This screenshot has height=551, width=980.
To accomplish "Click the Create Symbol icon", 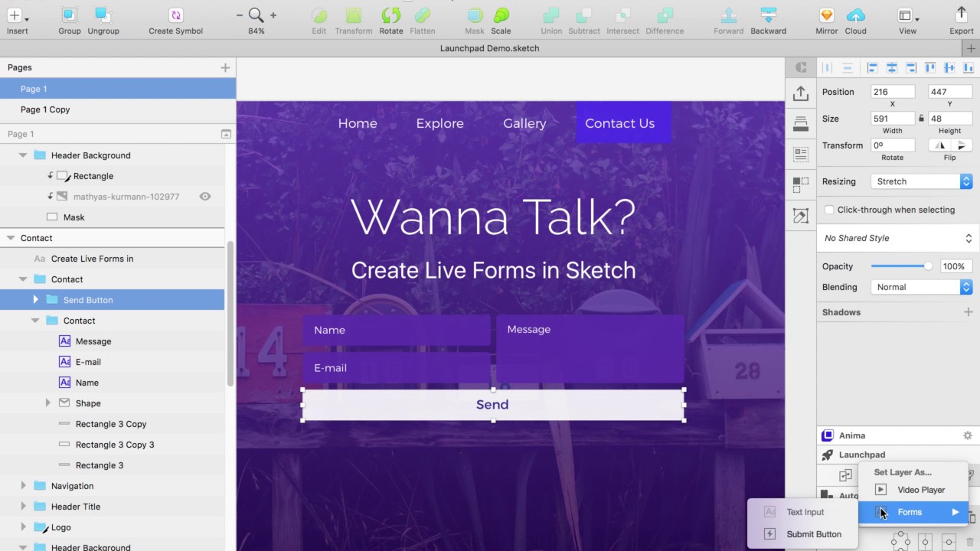I will (175, 15).
